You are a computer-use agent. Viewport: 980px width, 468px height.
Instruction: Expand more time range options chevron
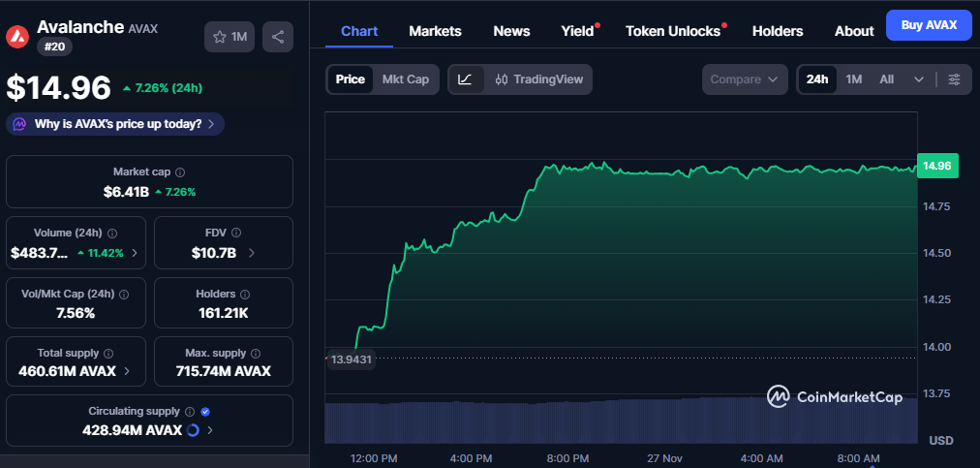pos(918,79)
